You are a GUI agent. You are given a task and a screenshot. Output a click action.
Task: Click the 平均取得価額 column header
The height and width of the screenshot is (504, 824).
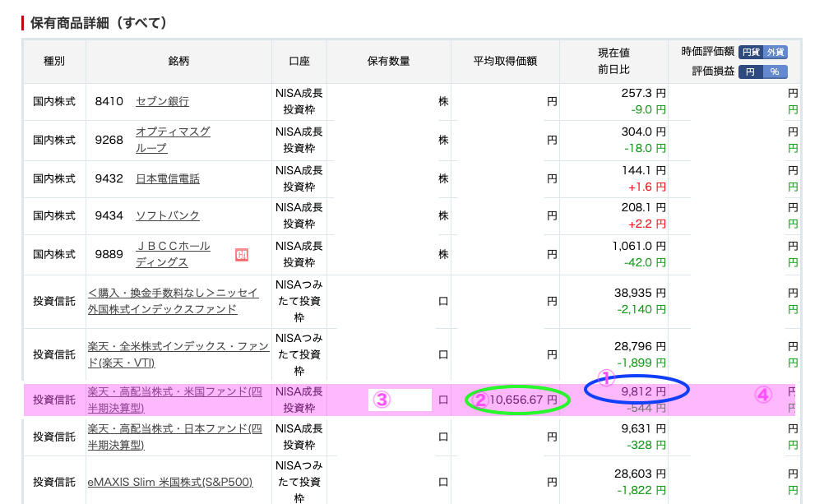(x=505, y=61)
